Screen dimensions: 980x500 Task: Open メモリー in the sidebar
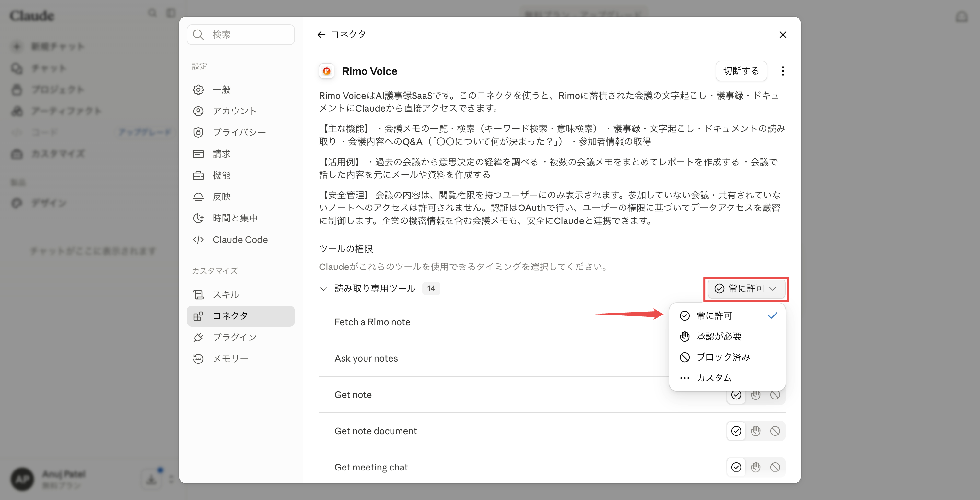coord(240,359)
